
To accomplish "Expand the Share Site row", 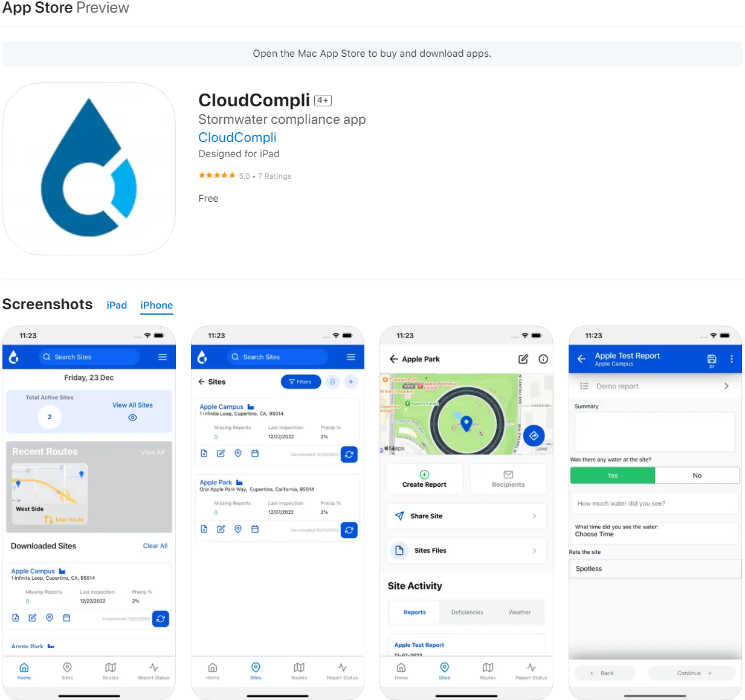I will pyautogui.click(x=466, y=516).
